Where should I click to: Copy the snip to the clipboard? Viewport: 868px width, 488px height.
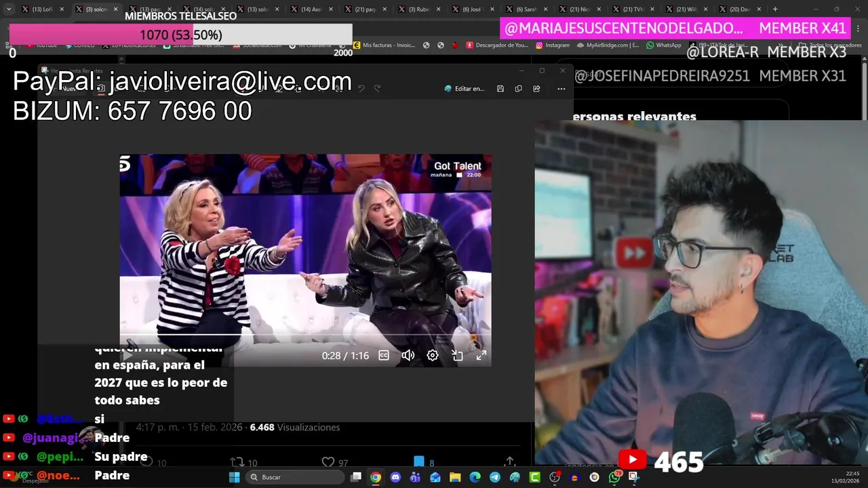pyautogui.click(x=519, y=89)
